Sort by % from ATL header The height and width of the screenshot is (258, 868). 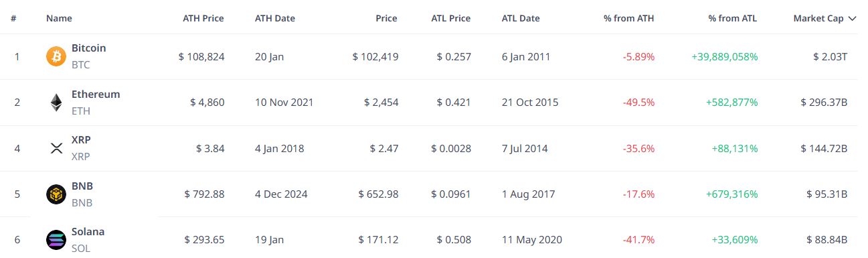tap(733, 19)
